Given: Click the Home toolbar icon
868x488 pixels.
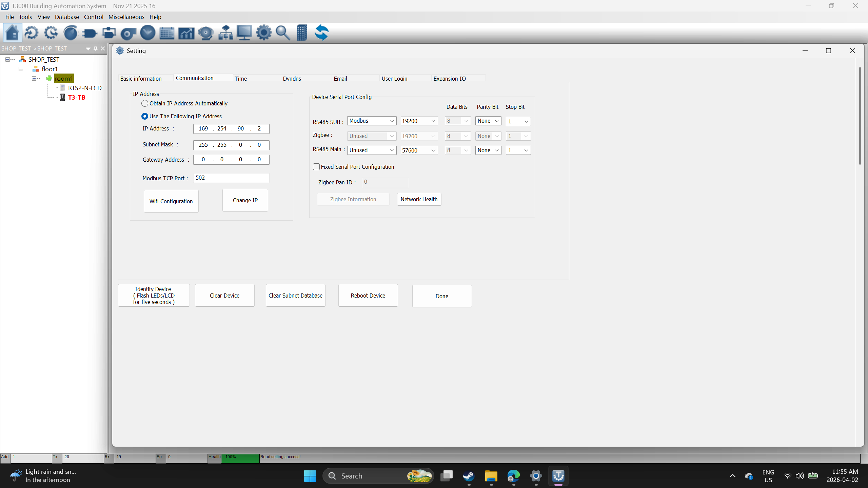Looking at the screenshot, I should click(13, 33).
